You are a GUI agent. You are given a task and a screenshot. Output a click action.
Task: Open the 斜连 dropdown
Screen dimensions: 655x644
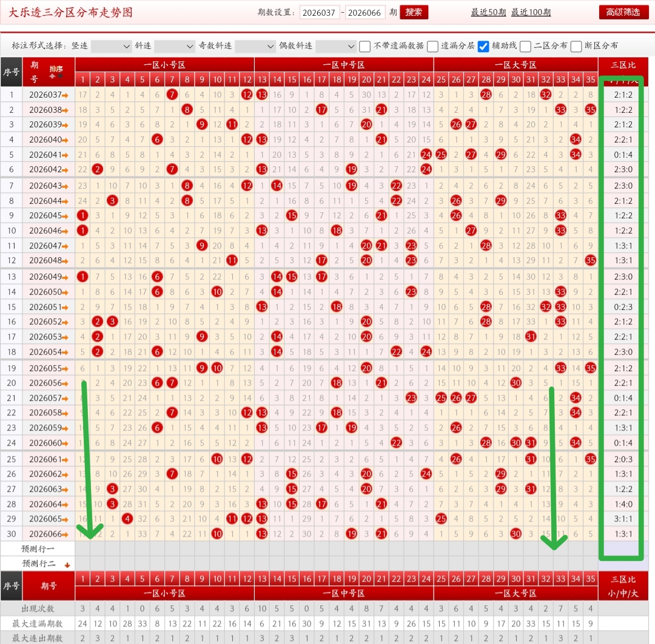(174, 46)
